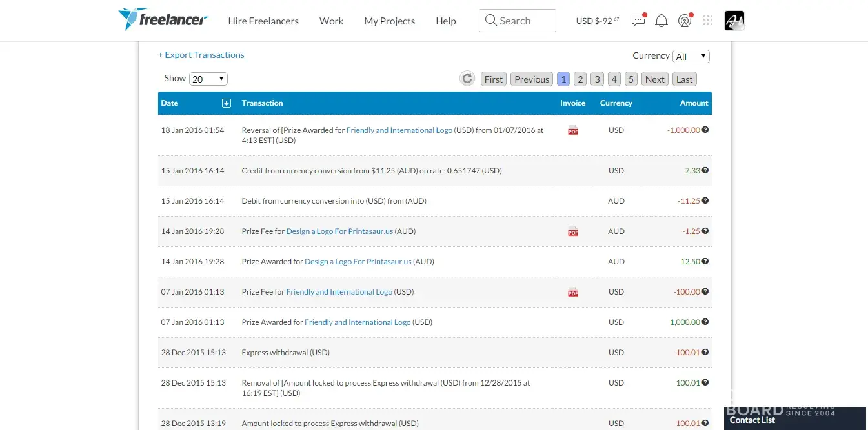
Task: Expand the Currency dropdown set to All
Action: (x=691, y=57)
